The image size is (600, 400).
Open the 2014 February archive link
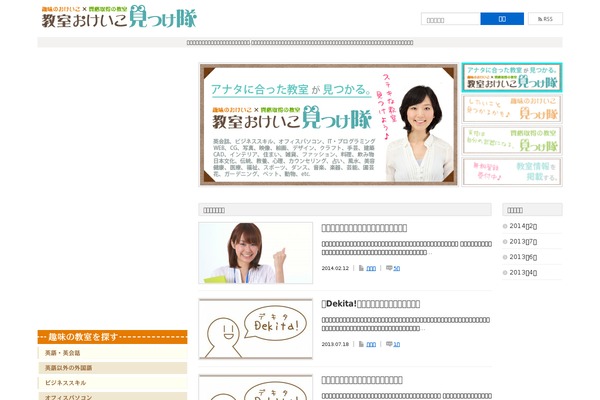click(x=523, y=226)
